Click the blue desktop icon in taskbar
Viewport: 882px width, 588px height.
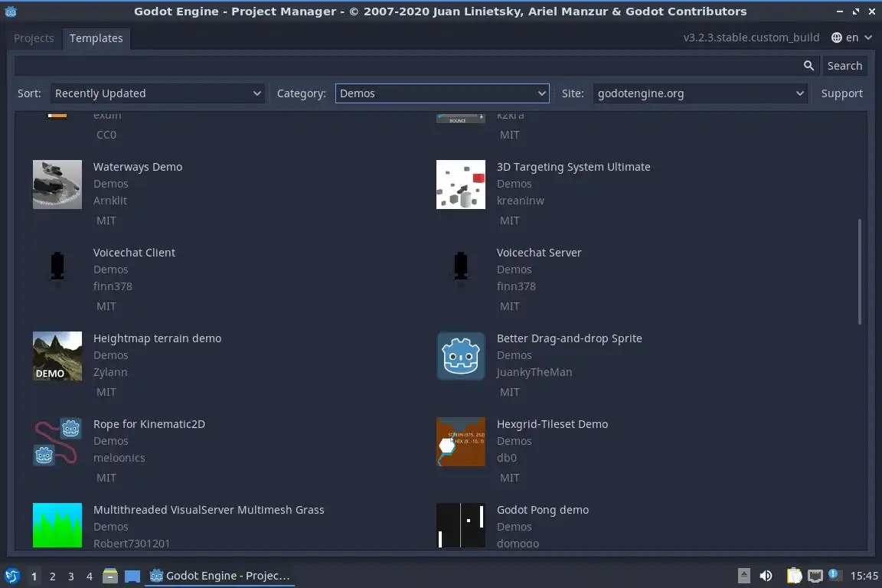[132, 577]
